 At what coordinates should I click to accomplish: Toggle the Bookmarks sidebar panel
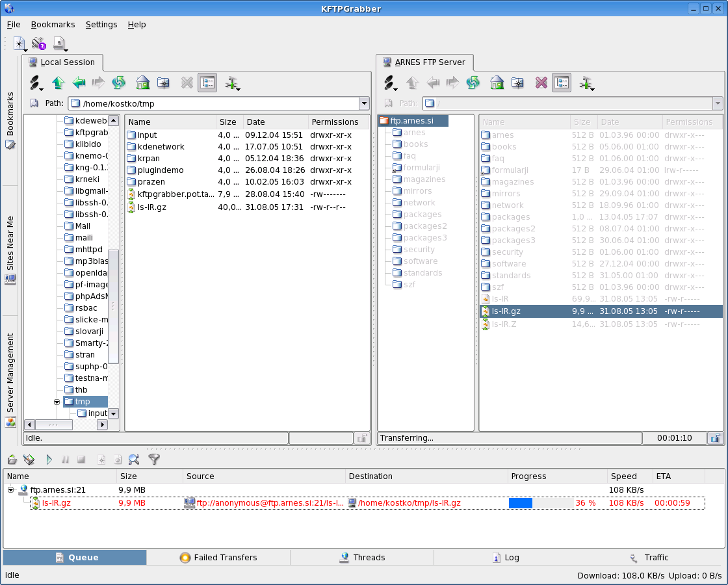coord(10,120)
